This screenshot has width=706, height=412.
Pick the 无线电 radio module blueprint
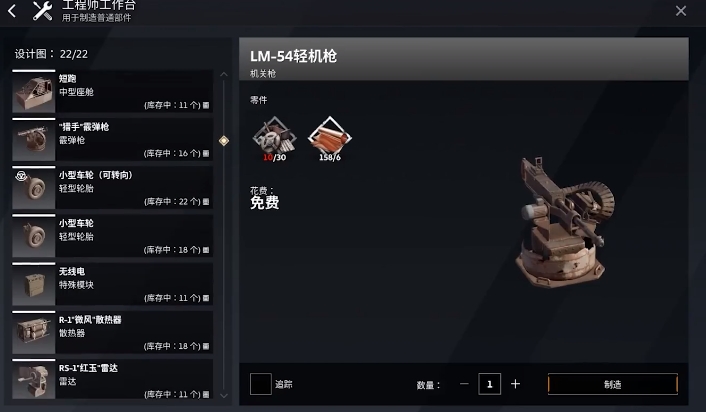point(113,284)
